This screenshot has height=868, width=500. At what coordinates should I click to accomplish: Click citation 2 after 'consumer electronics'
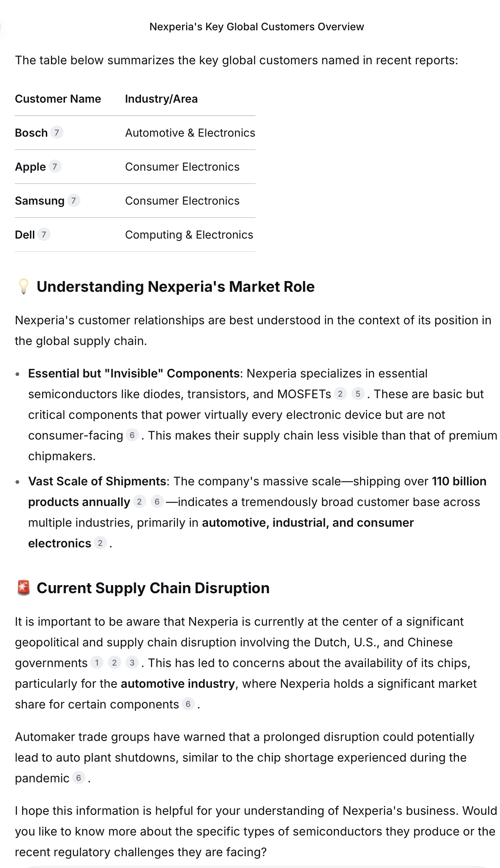click(x=100, y=543)
